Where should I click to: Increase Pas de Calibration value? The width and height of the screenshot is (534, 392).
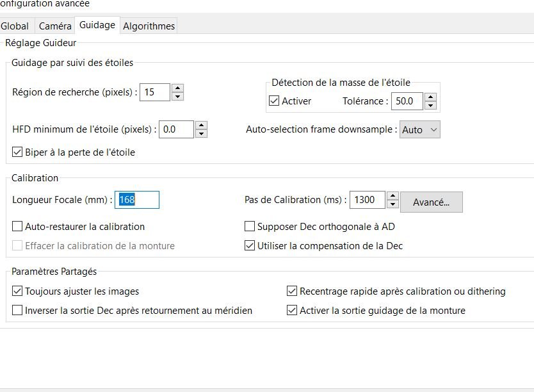click(x=393, y=196)
